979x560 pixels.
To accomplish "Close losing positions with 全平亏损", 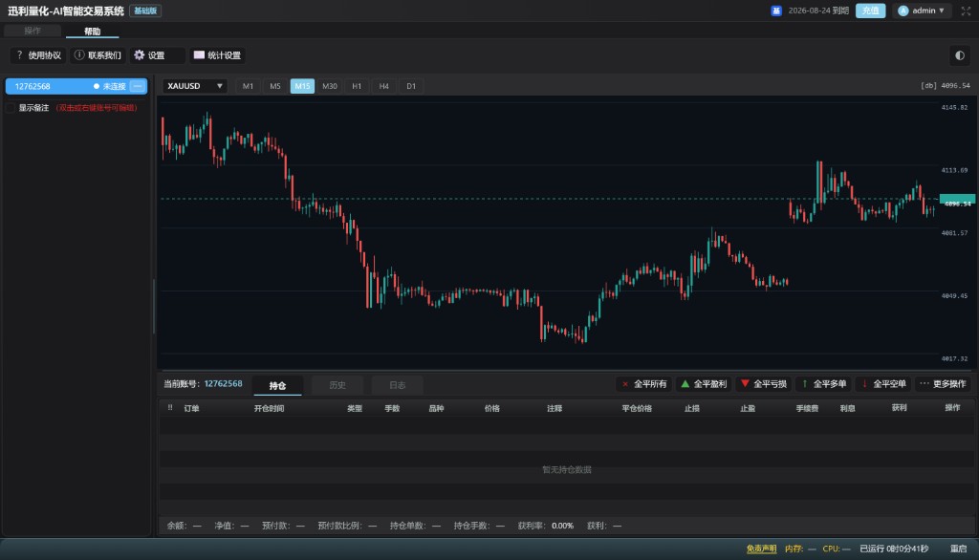I will pyautogui.click(x=764, y=384).
